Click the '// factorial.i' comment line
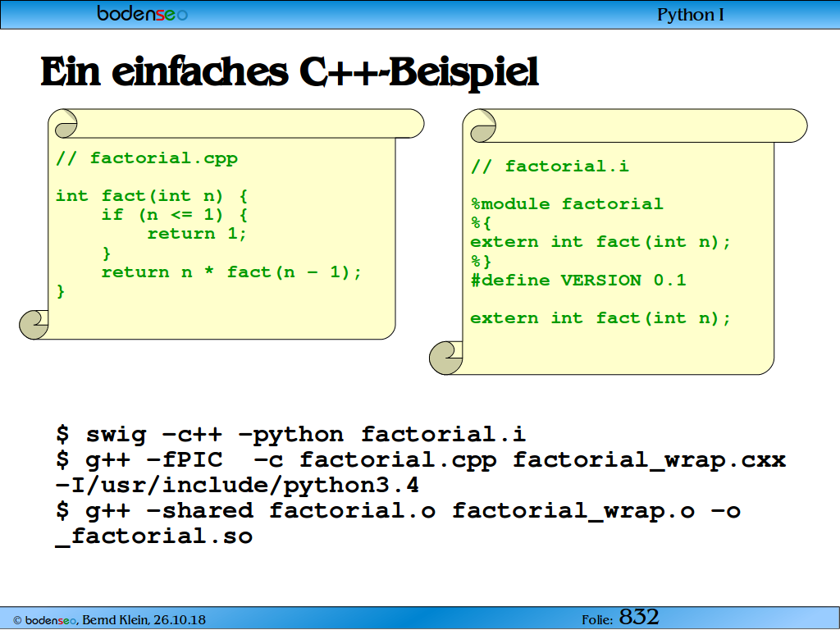The width and height of the screenshot is (840, 630). coord(550,167)
